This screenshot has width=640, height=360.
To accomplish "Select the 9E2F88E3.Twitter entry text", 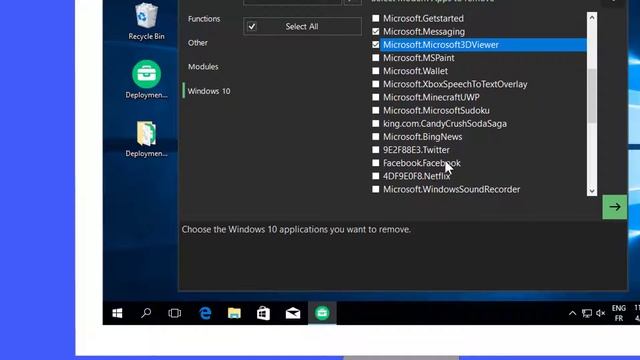I will click(x=416, y=150).
